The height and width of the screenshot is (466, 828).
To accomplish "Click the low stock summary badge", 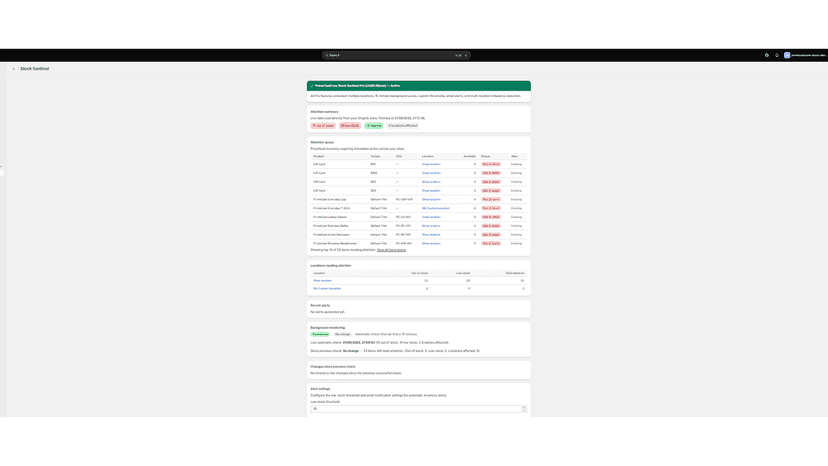I will [350, 126].
